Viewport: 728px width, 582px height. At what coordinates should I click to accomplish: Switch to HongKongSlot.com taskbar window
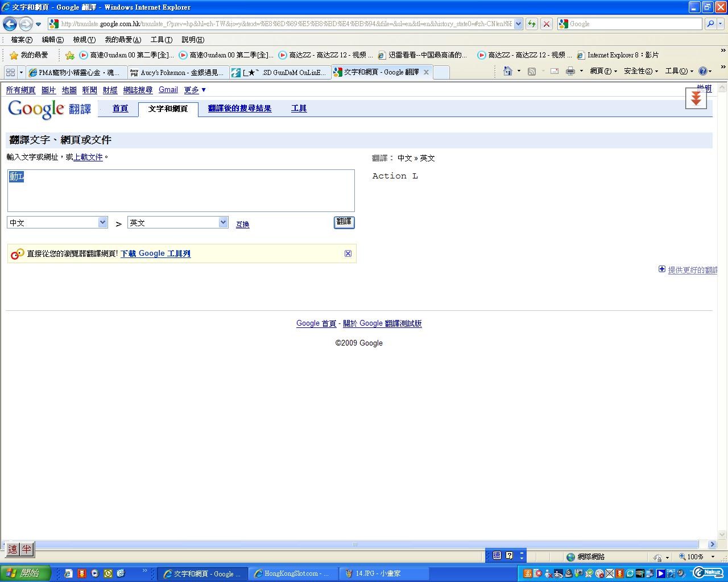[293, 573]
